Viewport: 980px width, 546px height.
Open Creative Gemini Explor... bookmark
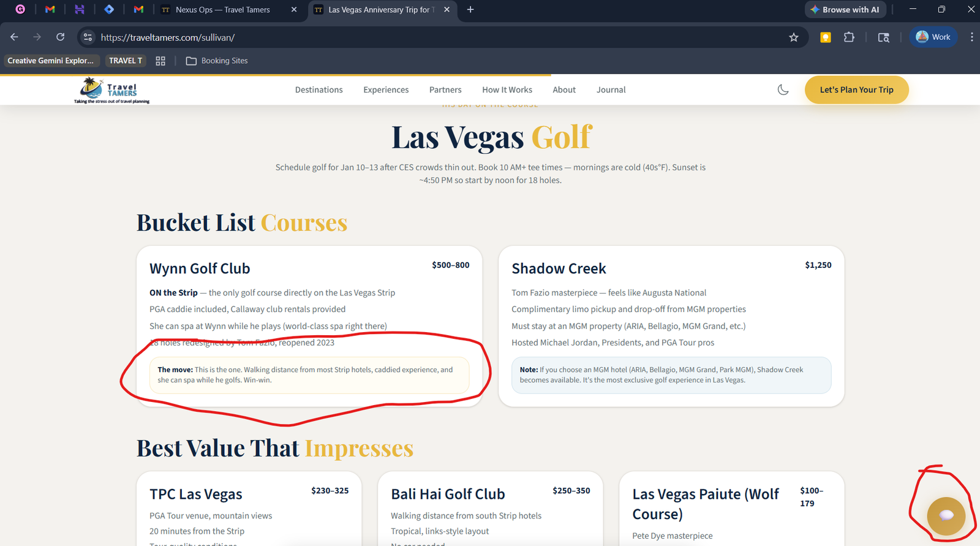tap(50, 61)
